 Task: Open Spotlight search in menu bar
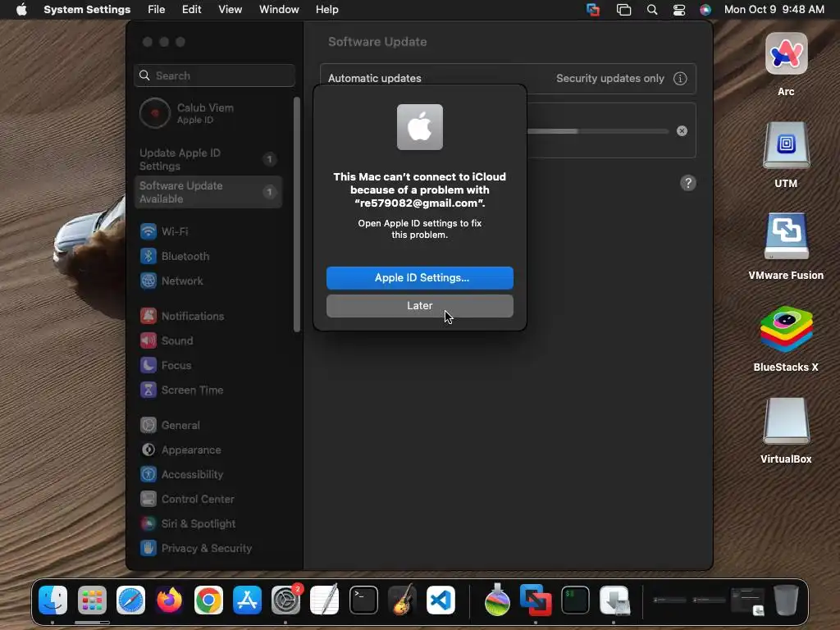point(652,10)
